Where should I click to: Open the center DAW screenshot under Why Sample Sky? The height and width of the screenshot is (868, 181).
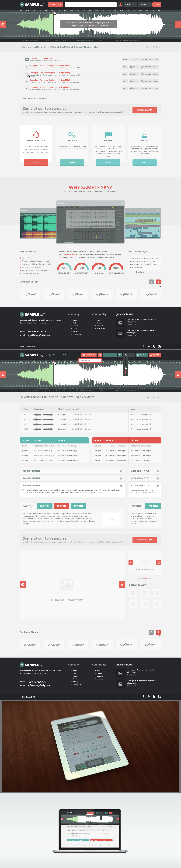click(x=90, y=222)
